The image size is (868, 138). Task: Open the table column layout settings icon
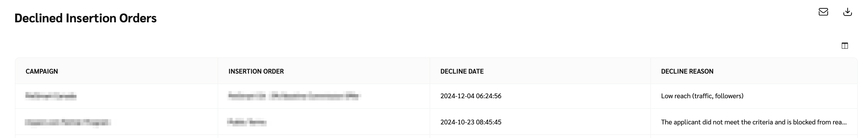[845, 46]
